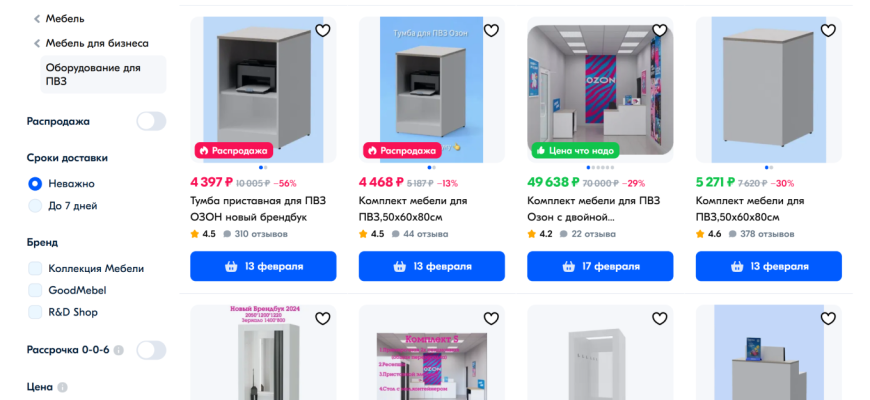The width and height of the screenshot is (870, 400).
Task: Enable the Рассрочка 0-0-6 switch
Action: (x=151, y=350)
